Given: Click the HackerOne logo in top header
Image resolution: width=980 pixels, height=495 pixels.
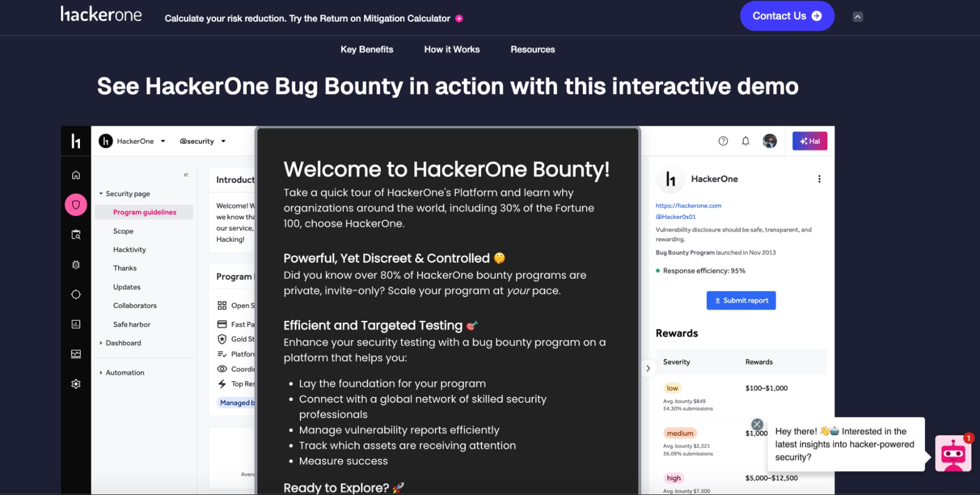Looking at the screenshot, I should click(101, 14).
